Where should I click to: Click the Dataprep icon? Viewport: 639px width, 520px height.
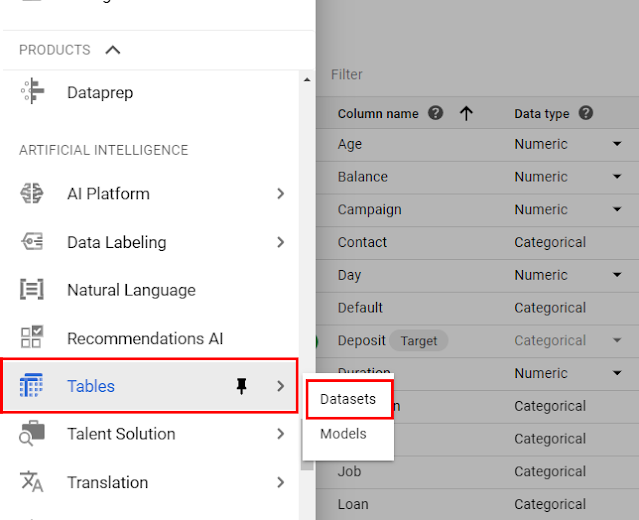pyautogui.click(x=32, y=91)
